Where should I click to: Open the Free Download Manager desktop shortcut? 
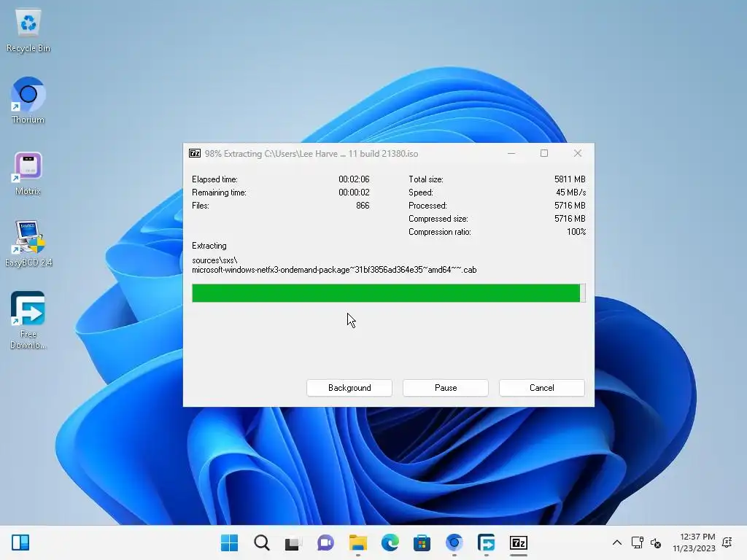click(x=28, y=320)
